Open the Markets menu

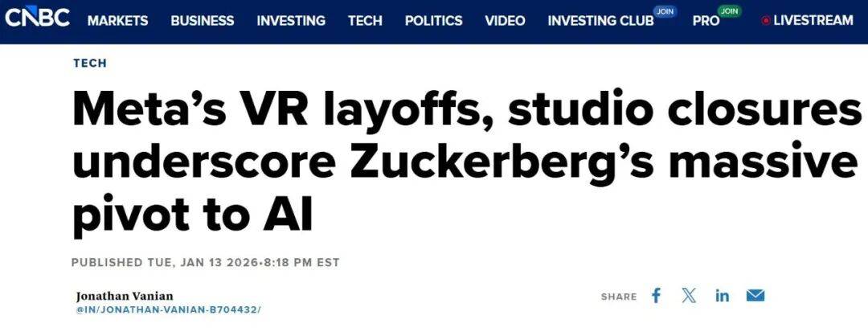pos(117,22)
